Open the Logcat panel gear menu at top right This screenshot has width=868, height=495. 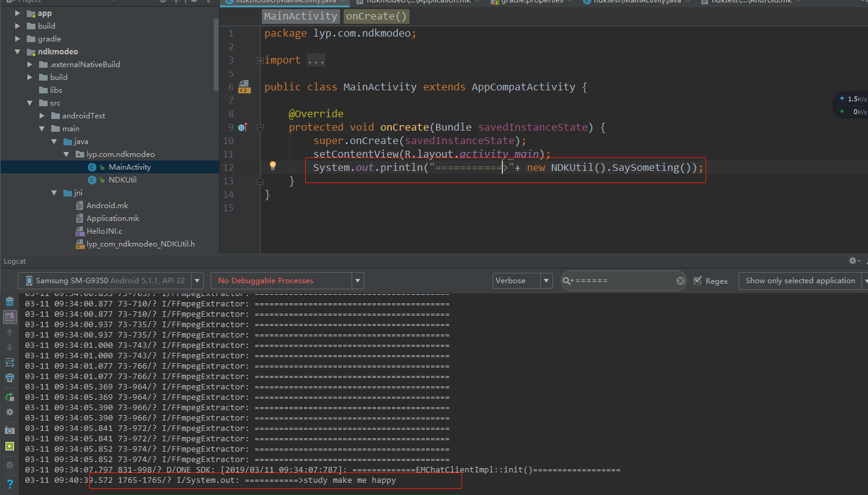pos(853,261)
